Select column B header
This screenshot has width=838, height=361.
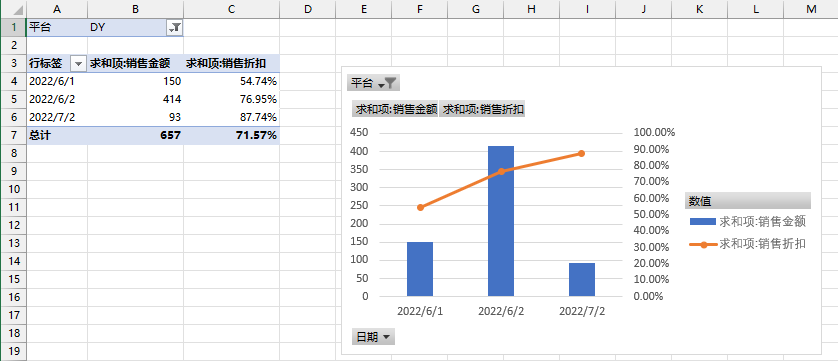[136, 9]
